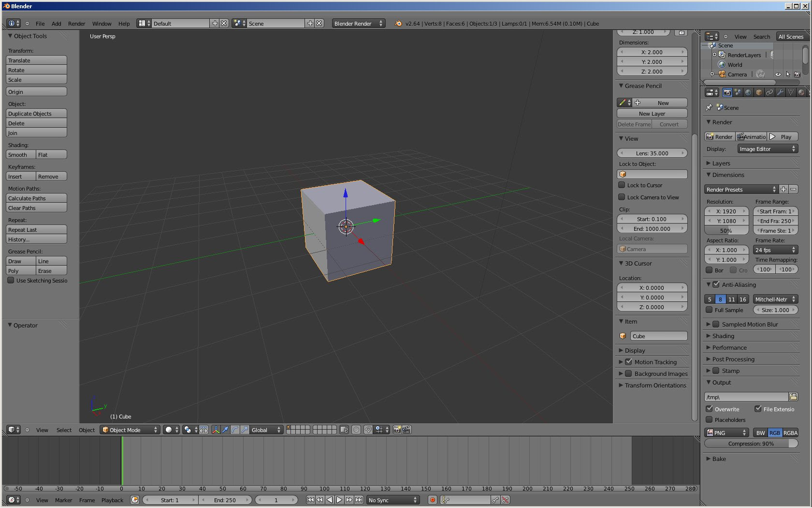Enable the rotation manipulator in 3D view header
The image size is (812, 508).
235,430
